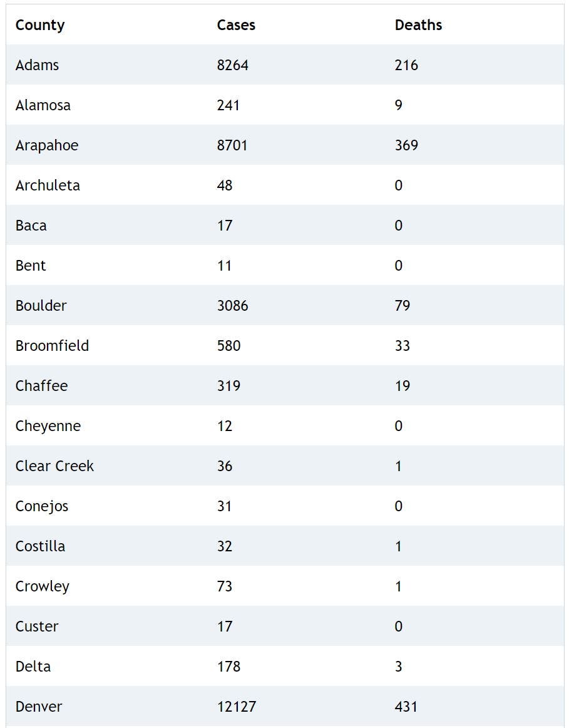Click the Deaths column header
This screenshot has width=569, height=728.
click(x=418, y=25)
